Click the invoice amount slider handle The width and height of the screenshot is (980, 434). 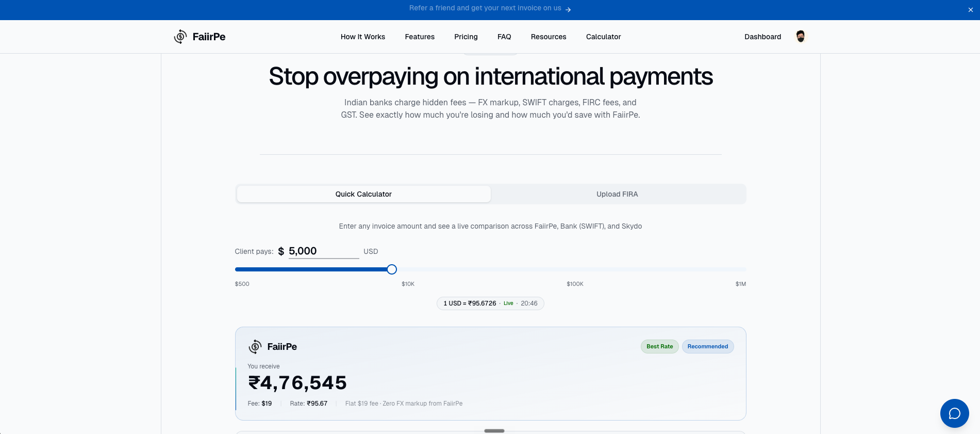coord(392,269)
